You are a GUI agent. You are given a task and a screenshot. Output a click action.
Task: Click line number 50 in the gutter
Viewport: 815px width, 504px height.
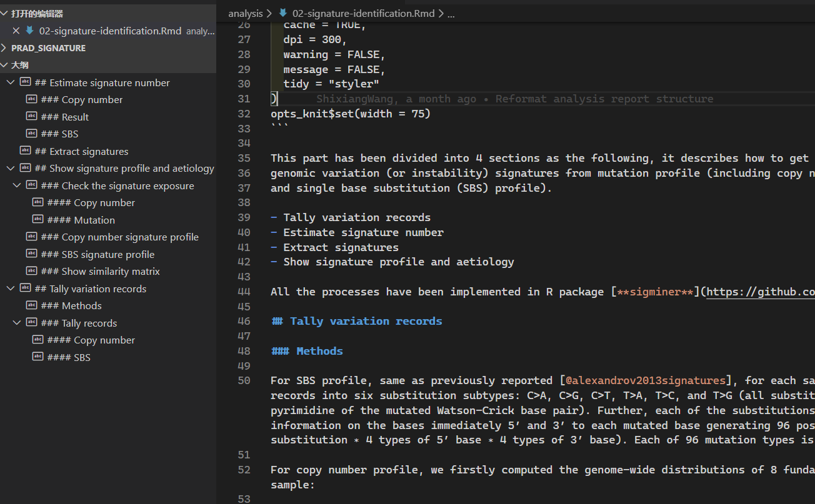click(243, 380)
